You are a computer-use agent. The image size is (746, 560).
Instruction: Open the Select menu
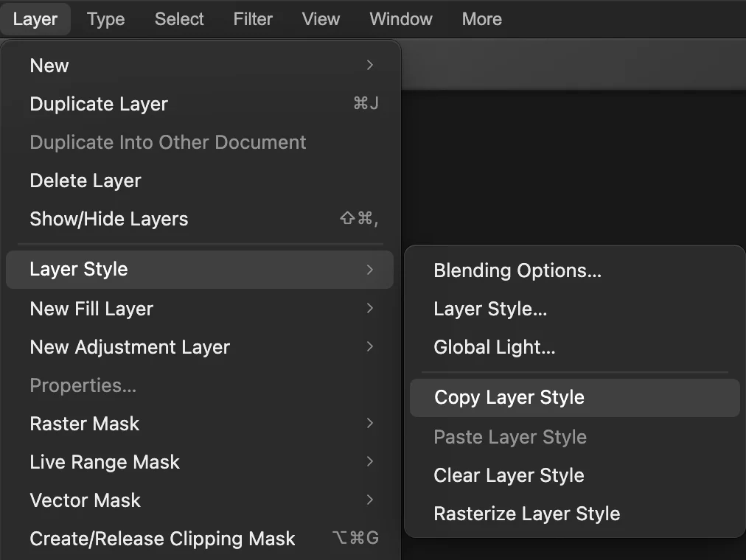click(x=179, y=19)
